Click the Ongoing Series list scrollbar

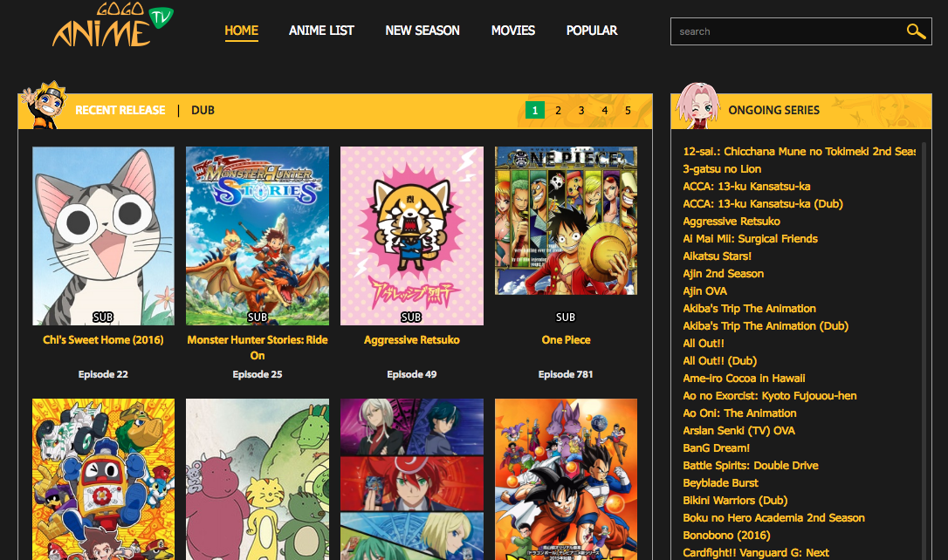924,351
